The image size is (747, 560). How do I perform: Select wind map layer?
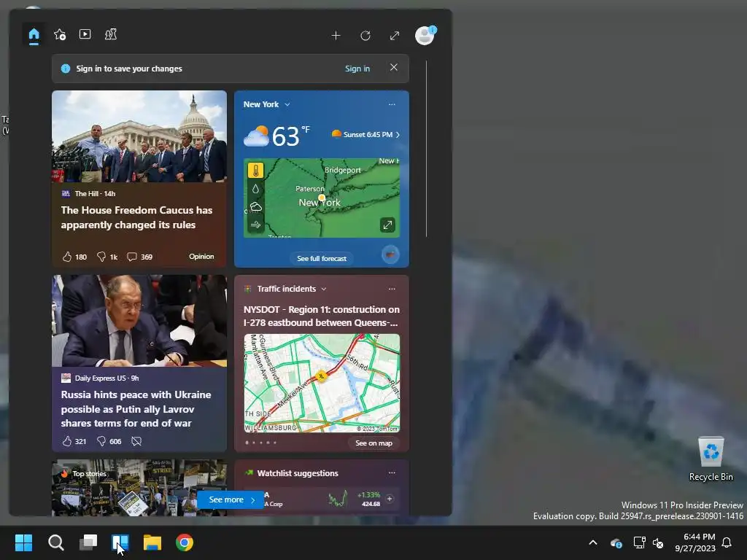coord(256,225)
